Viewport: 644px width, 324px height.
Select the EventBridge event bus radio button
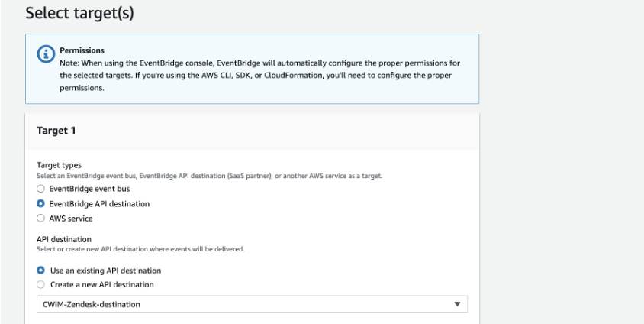pyautogui.click(x=40, y=188)
